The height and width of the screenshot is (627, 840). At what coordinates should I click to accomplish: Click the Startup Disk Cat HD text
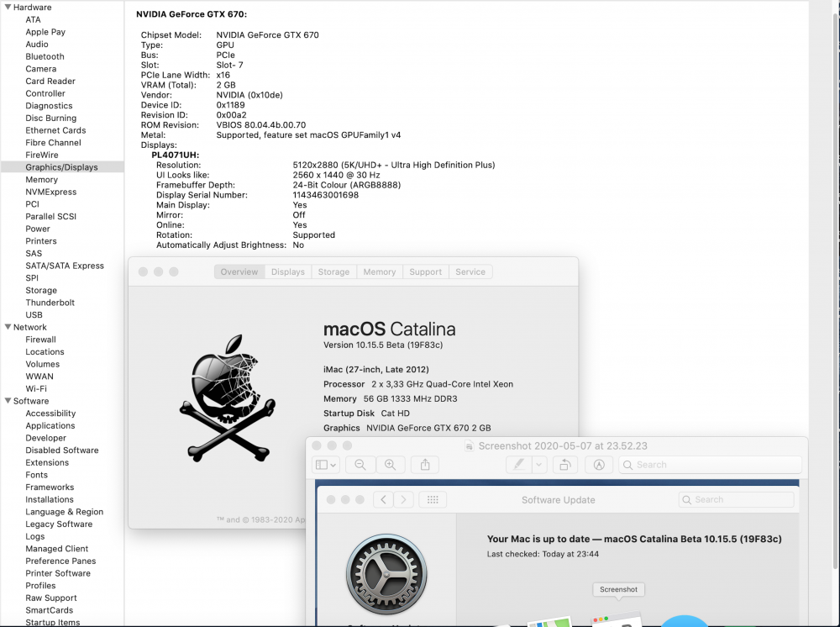(x=366, y=414)
